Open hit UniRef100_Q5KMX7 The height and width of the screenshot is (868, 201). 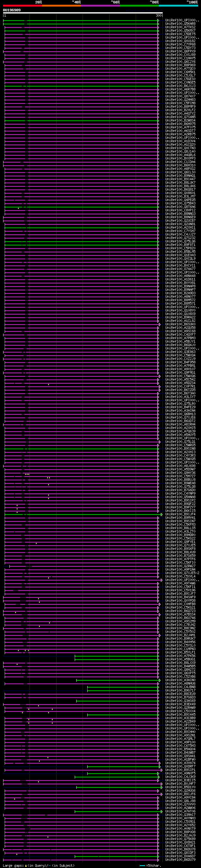(x=180, y=31)
